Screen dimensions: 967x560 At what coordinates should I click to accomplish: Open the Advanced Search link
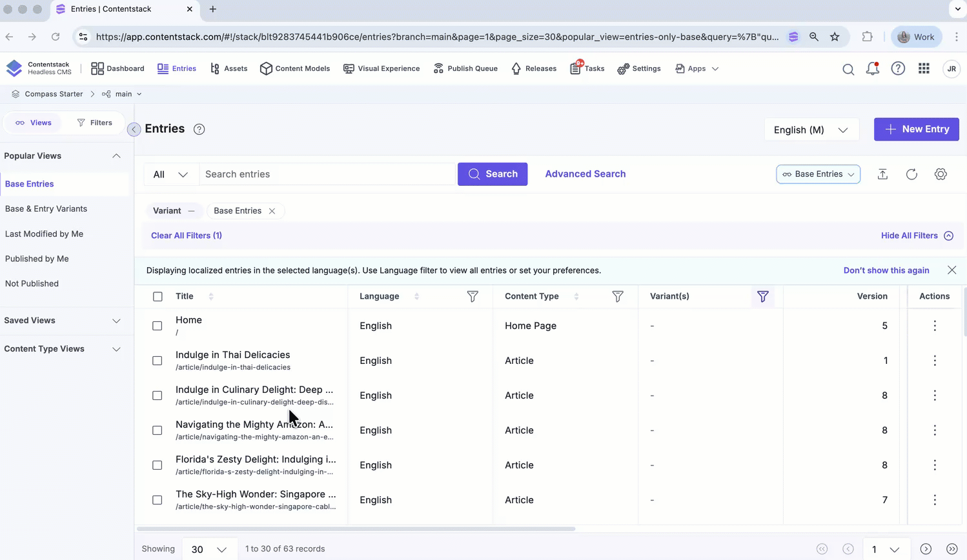[x=585, y=174]
